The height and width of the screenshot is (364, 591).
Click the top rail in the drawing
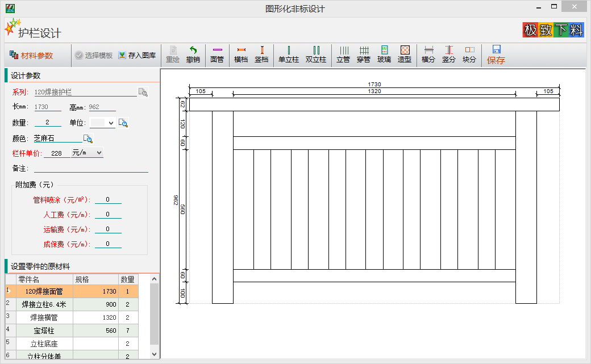click(x=374, y=104)
